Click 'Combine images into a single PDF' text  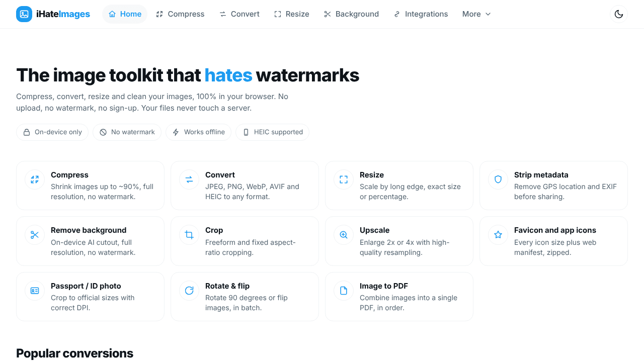409,303
